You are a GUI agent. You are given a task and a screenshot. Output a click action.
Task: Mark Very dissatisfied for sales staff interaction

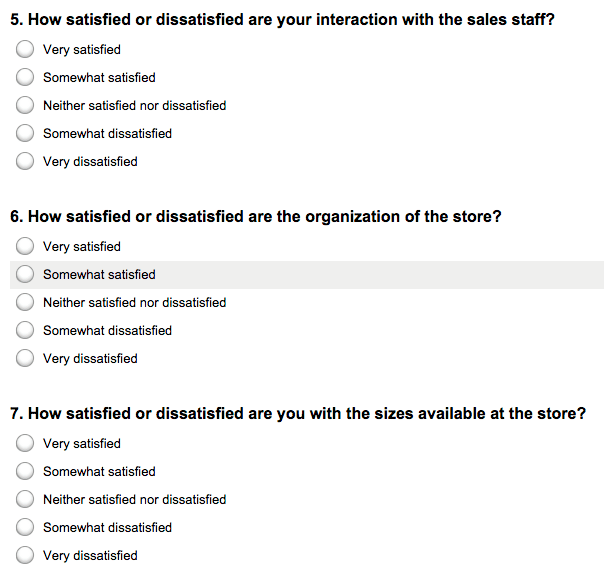25,161
